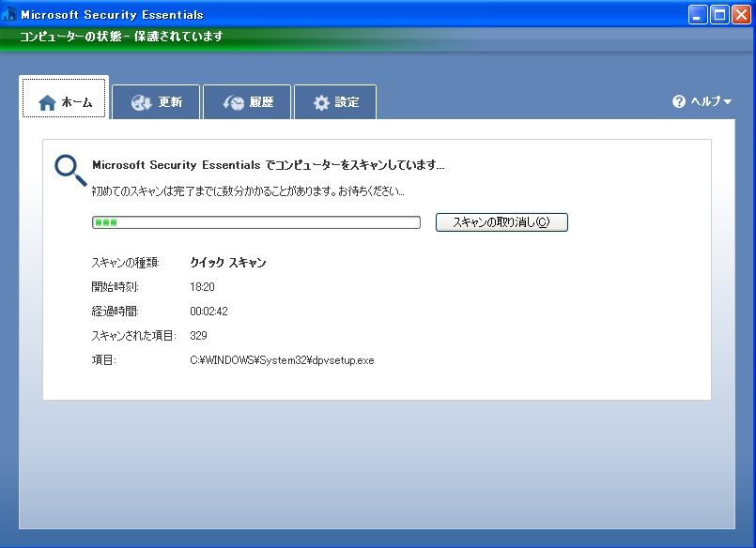The width and height of the screenshot is (756, 548).
Task: Expand the ヘルプ dropdown arrow
Action: point(728,101)
